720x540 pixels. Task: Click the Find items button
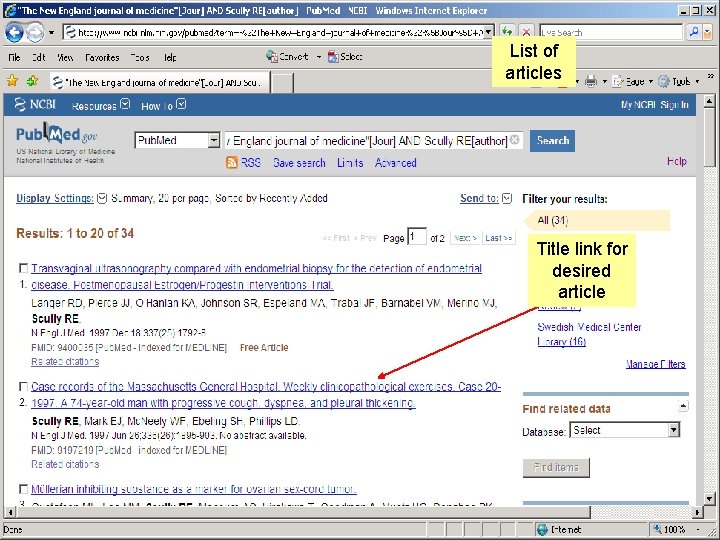click(x=556, y=467)
